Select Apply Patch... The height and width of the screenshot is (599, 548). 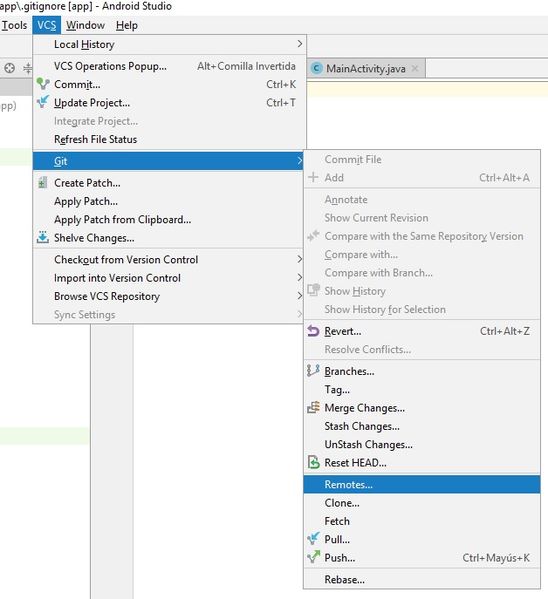168,201
